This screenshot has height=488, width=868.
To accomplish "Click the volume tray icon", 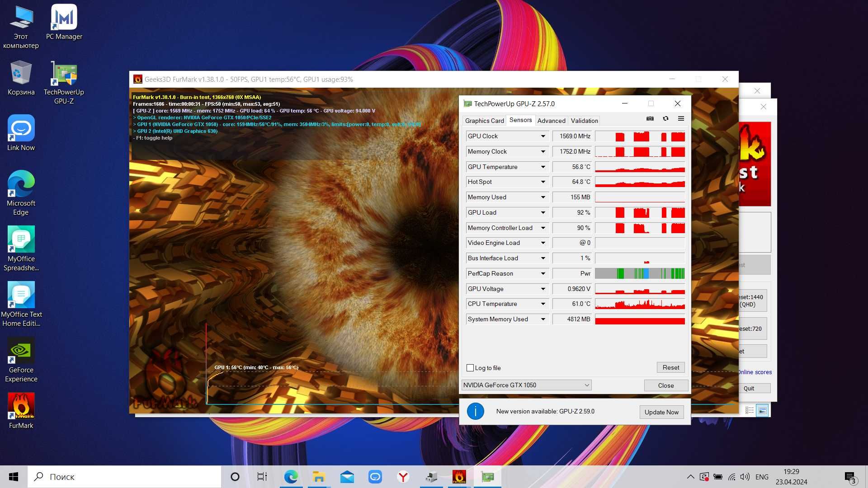I will point(745,477).
